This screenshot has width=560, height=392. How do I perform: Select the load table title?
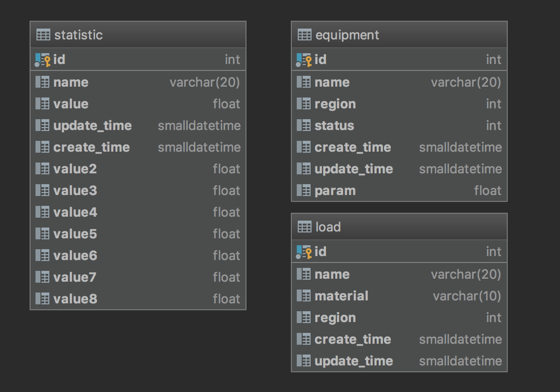tap(328, 227)
